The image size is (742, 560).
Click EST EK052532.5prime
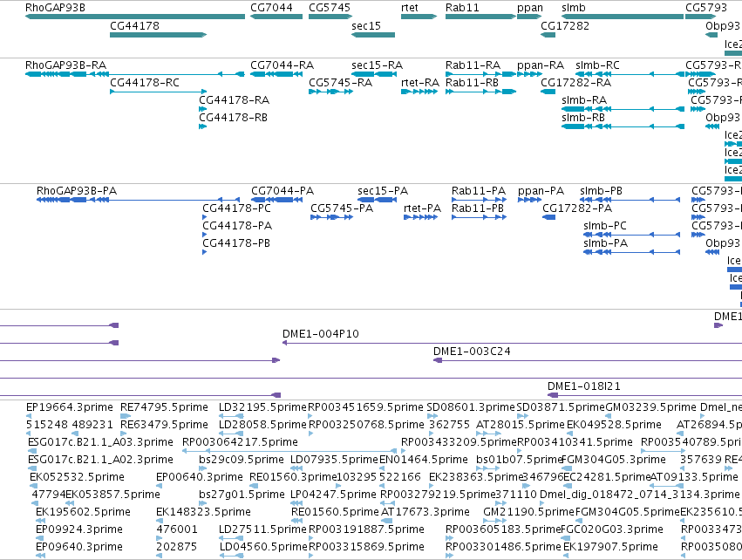(x=33, y=486)
